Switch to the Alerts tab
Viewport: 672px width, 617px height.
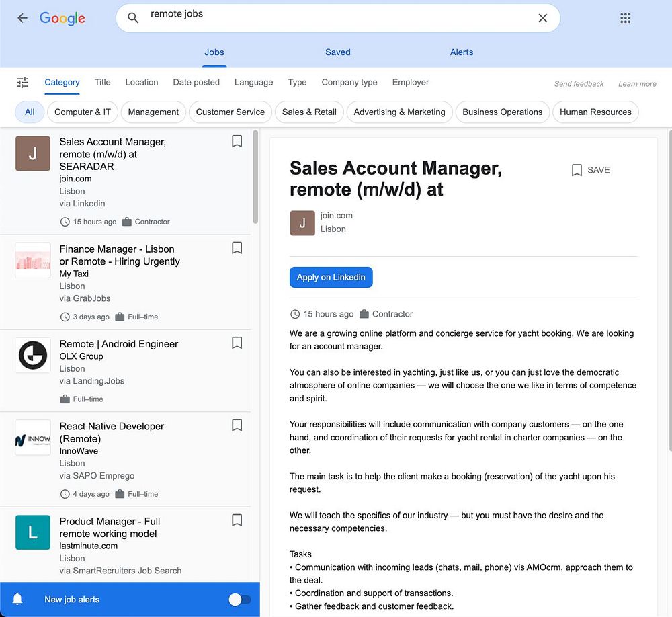coord(462,52)
